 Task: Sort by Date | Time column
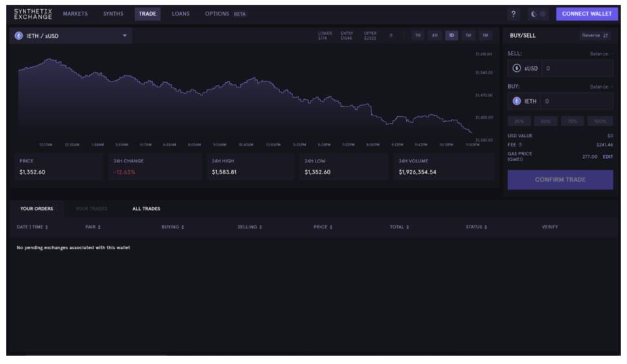pyautogui.click(x=33, y=228)
